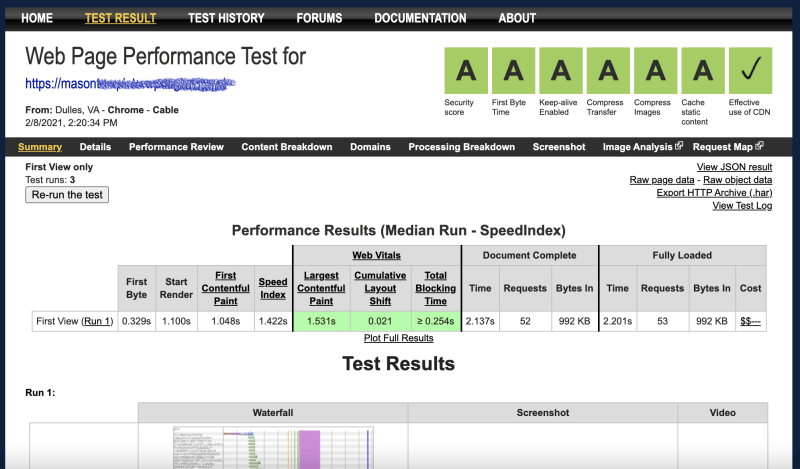Click Total Blocking Time header link
800x469 pixels.
point(436,288)
